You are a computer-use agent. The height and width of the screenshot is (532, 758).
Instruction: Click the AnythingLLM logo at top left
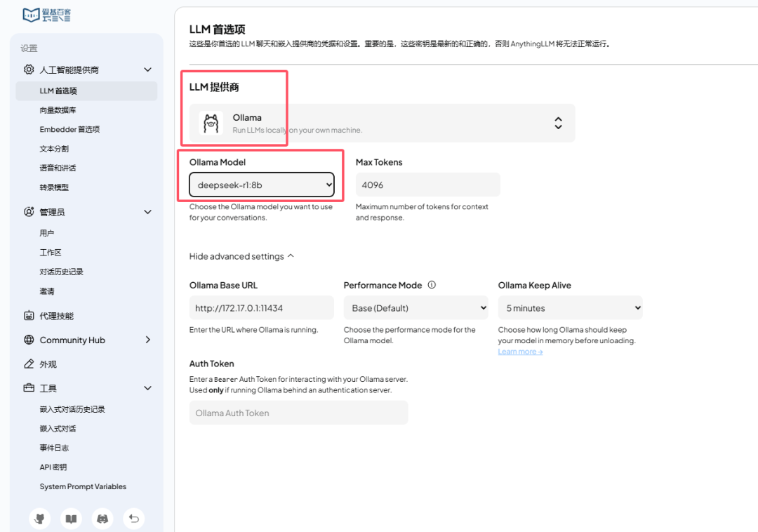click(46, 15)
